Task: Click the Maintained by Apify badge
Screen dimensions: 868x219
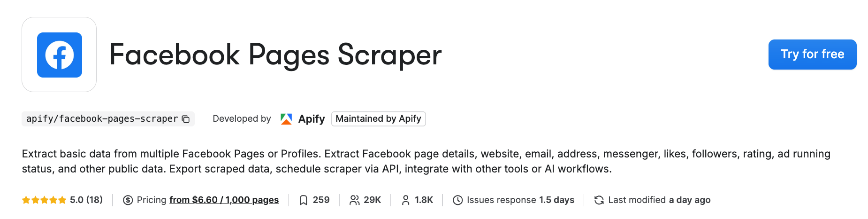Action: (378, 119)
